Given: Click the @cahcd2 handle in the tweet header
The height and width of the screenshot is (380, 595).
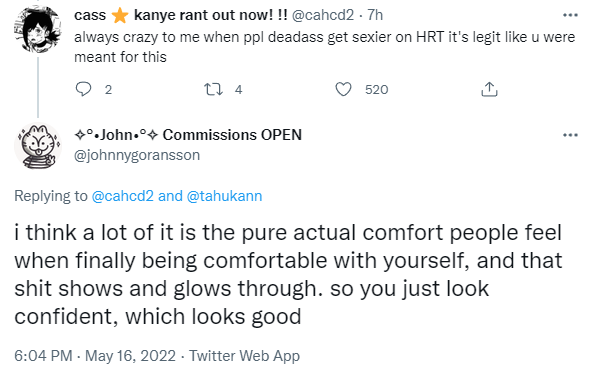Looking at the screenshot, I should pyautogui.click(x=323, y=15).
